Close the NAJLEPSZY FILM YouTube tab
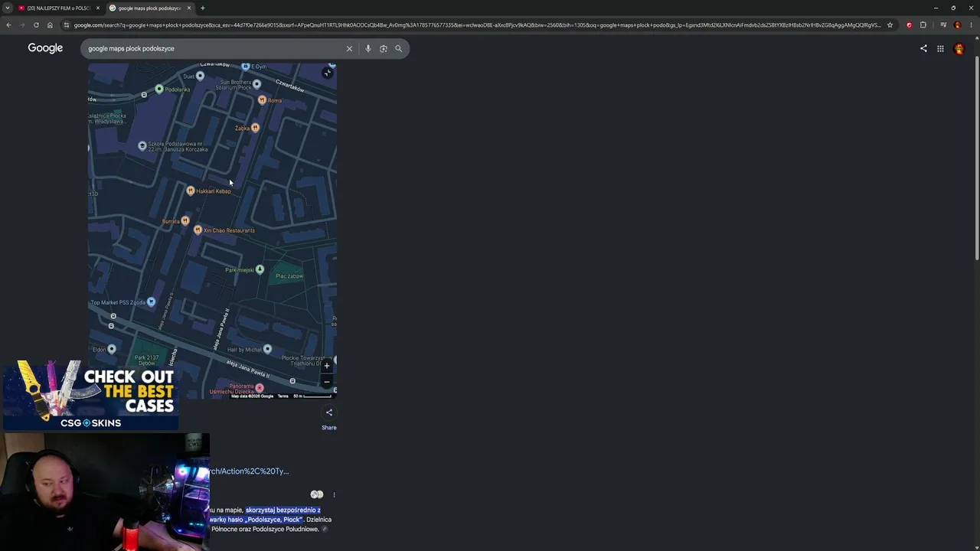The width and height of the screenshot is (980, 551). (x=97, y=8)
